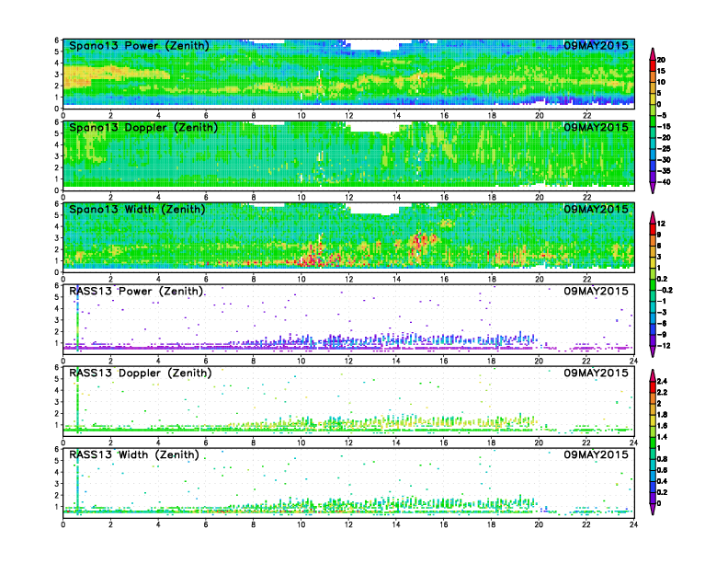Image resolution: width=728 pixels, height=563 pixels.
Task: Select the 09MAY2015 date in Spano13 Power panel
Action: click(596, 45)
